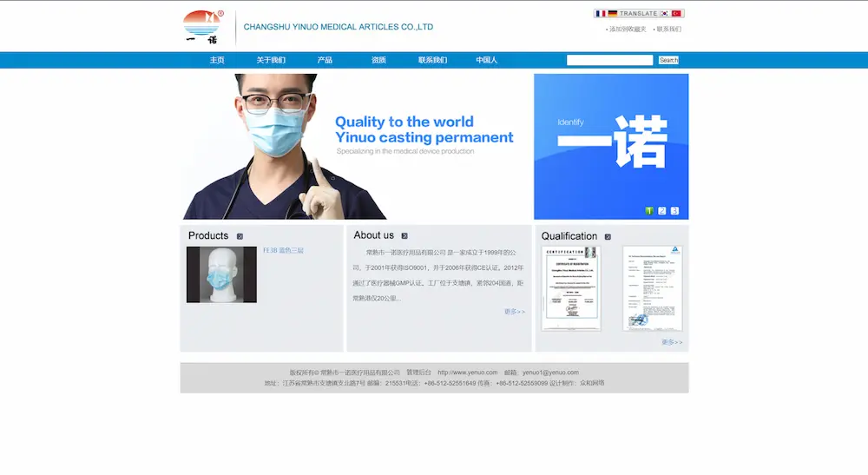Select the French flag translate icon
The image size is (868, 475).
coord(601,13)
